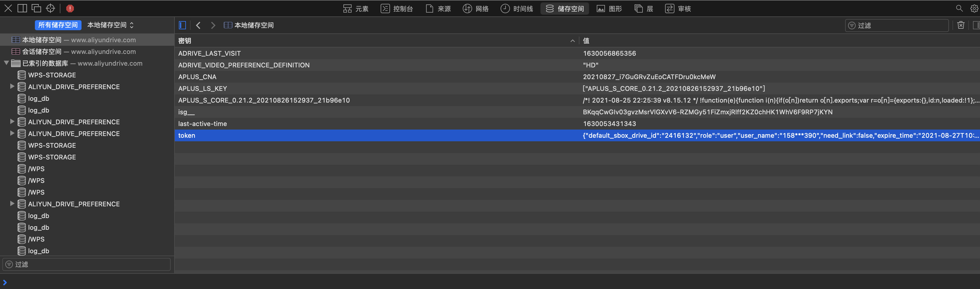Select the token key row
The image size is (980, 289).
[577, 135]
